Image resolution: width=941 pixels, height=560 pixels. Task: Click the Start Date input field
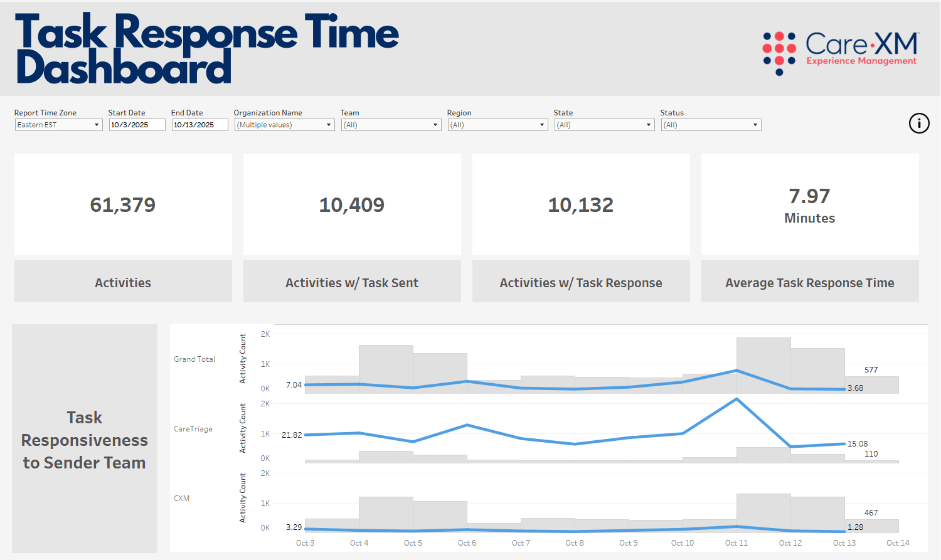[137, 125]
